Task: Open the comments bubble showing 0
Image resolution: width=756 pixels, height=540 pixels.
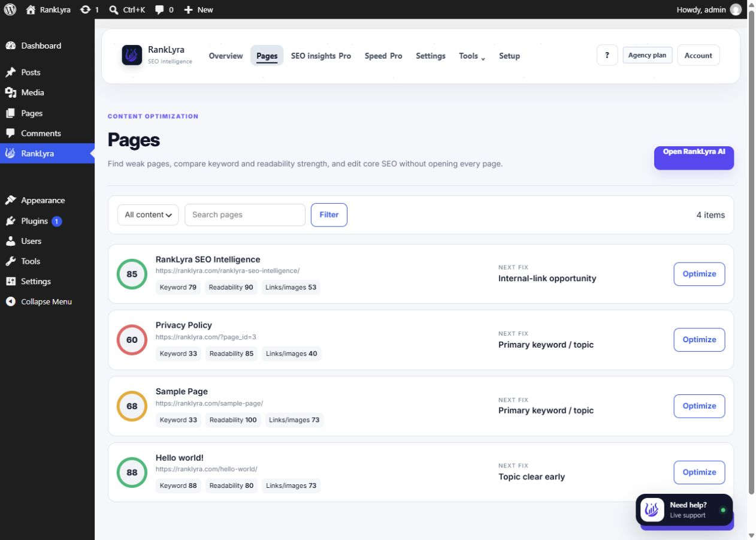Action: pyautogui.click(x=164, y=10)
